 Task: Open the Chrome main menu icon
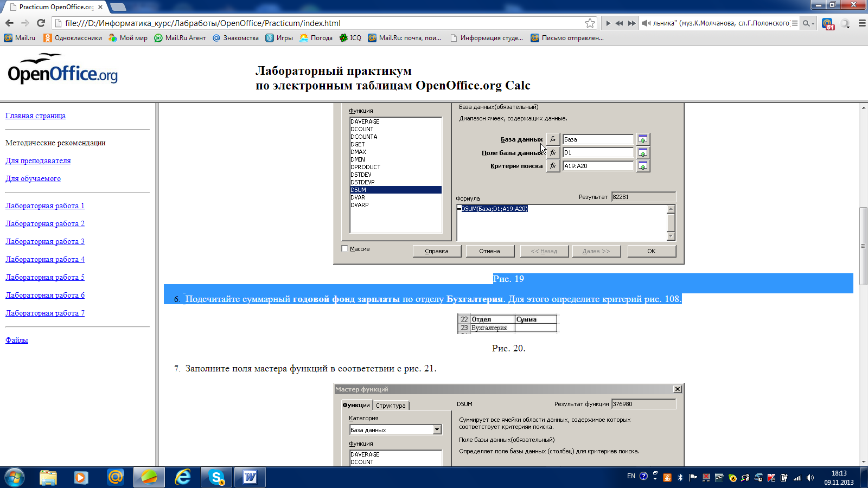pyautogui.click(x=861, y=23)
